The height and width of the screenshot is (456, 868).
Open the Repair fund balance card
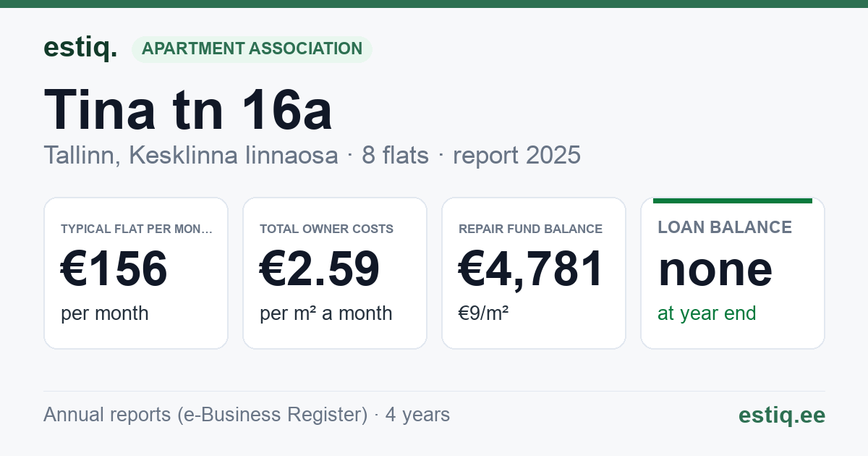coord(534,273)
